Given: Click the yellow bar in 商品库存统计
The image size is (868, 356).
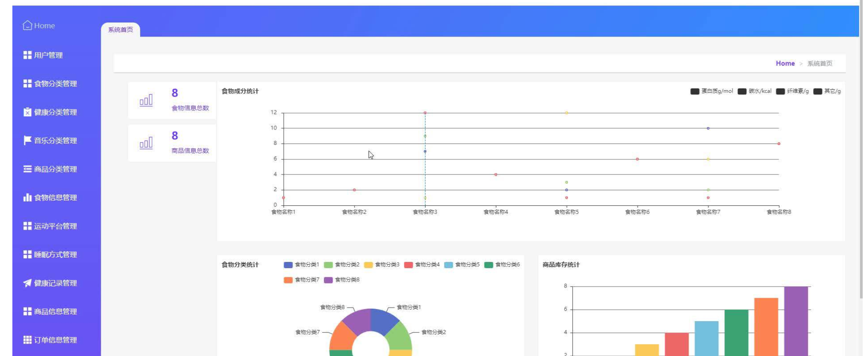Looking at the screenshot, I should pyautogui.click(x=647, y=350).
